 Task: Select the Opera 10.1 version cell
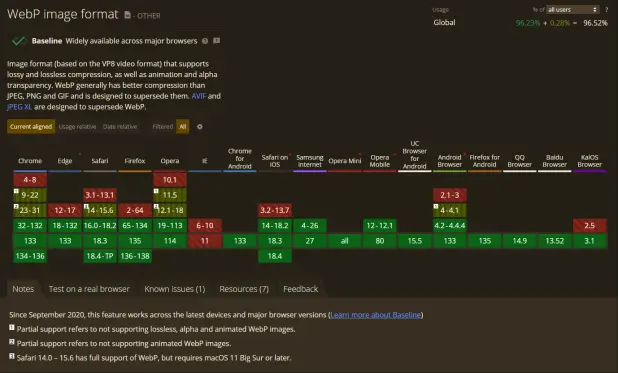point(170,180)
